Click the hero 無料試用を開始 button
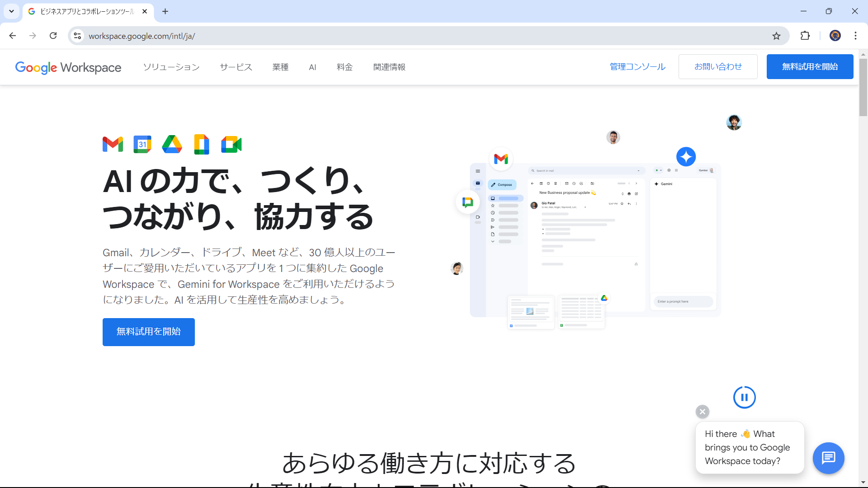Viewport: 868px width, 488px height. pos(149,332)
